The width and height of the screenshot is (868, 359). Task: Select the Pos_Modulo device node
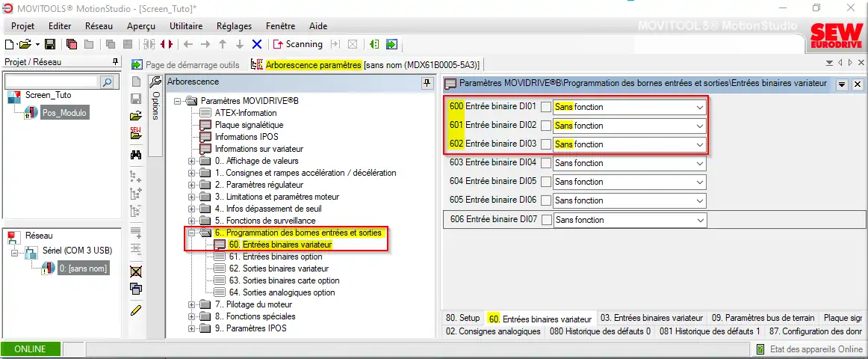pyautogui.click(x=64, y=113)
